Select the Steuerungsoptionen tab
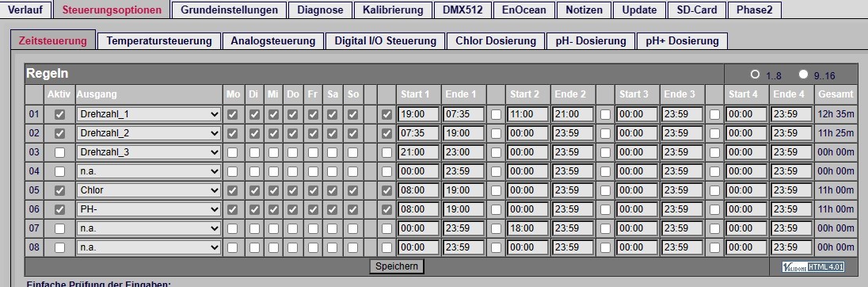The height and width of the screenshot is (287, 868). click(x=112, y=10)
